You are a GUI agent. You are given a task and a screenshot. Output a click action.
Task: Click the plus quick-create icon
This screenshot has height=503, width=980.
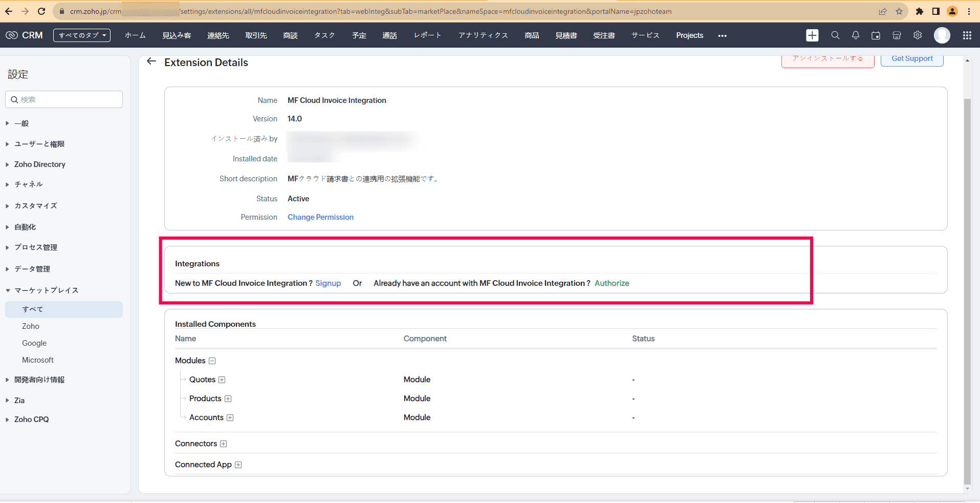(x=812, y=35)
